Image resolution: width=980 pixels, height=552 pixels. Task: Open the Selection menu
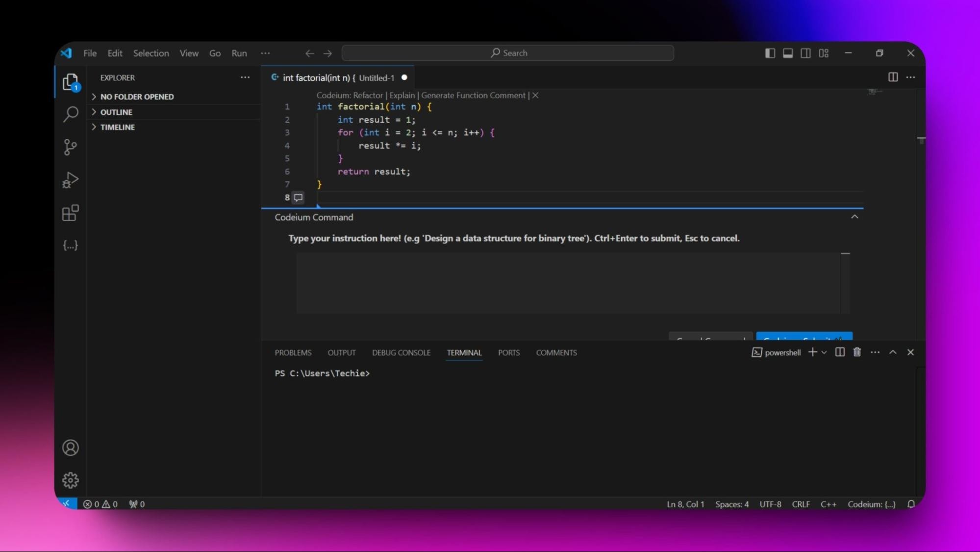[151, 53]
